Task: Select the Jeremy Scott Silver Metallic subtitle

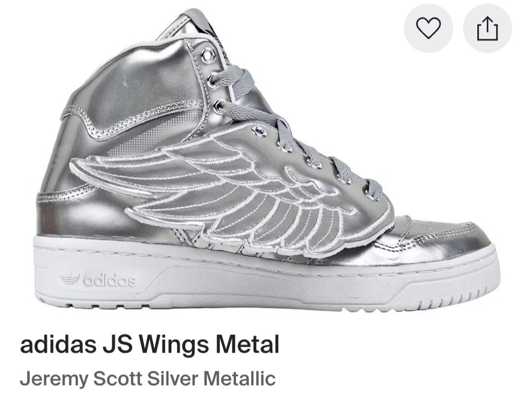Action: coord(148,378)
